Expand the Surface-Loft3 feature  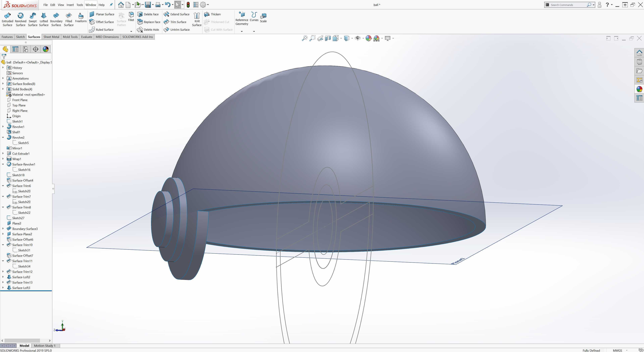click(x=3, y=288)
